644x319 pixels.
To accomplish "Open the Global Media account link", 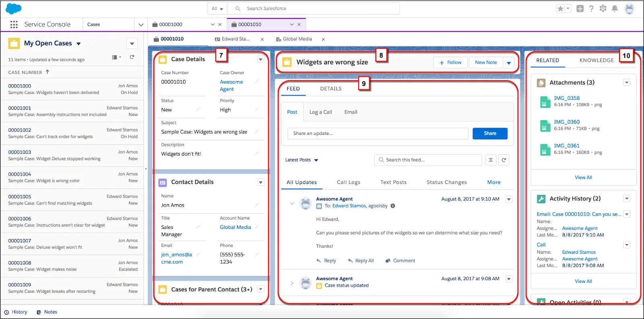I will pos(235,227).
